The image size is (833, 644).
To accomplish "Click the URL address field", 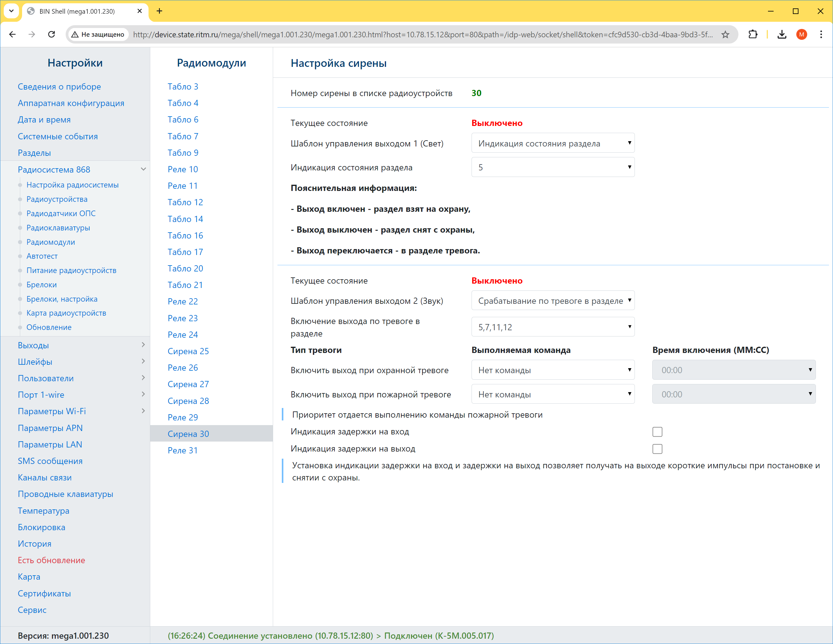I will [423, 34].
